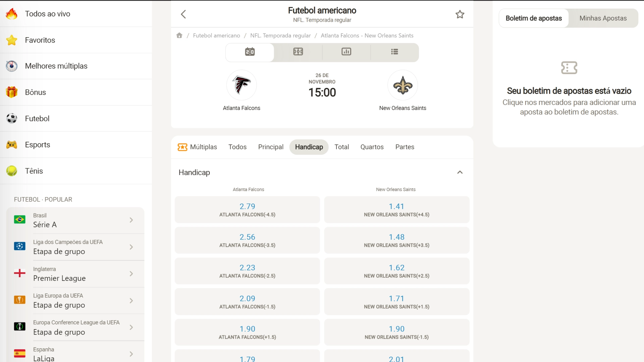This screenshot has height=362, width=644.
Task: Switch to Minhas Apostas tab
Action: point(603,18)
